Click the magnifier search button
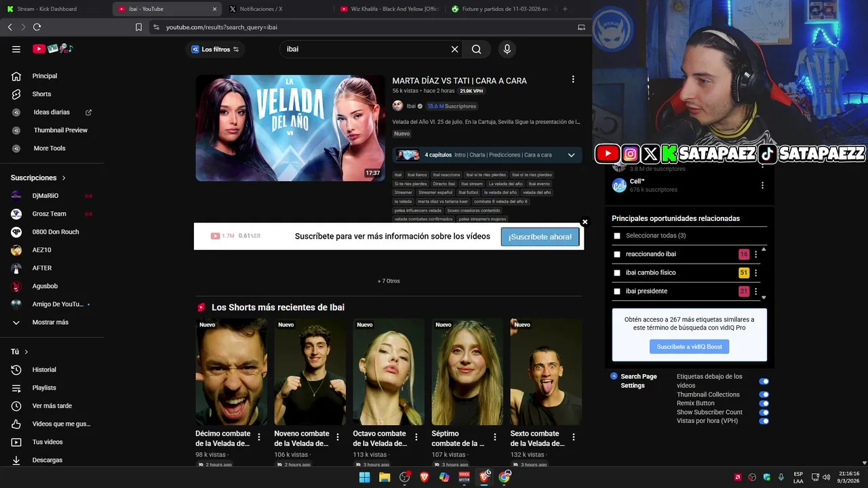This screenshot has width=868, height=488. pyautogui.click(x=477, y=49)
